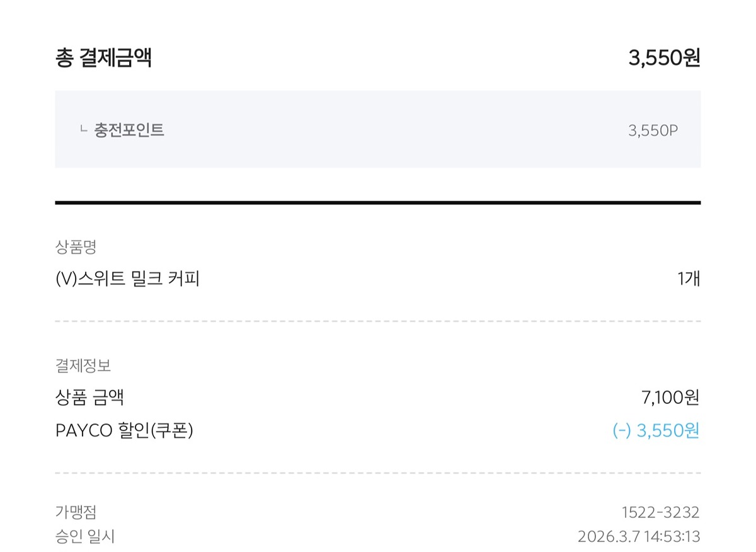Tap the merchant number 1522-3232
This screenshot has width=756, height=552.
click(x=660, y=512)
